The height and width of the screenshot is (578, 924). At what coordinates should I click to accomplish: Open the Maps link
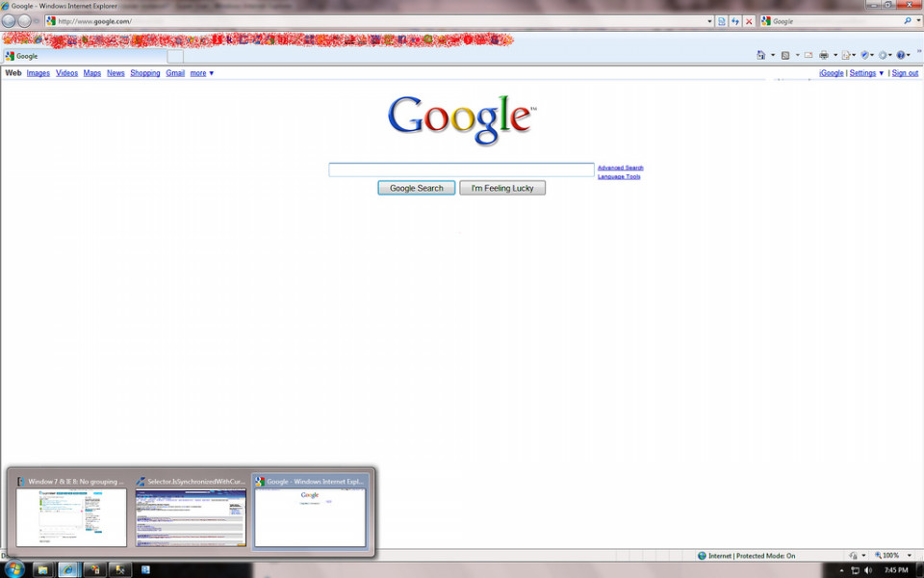(92, 73)
